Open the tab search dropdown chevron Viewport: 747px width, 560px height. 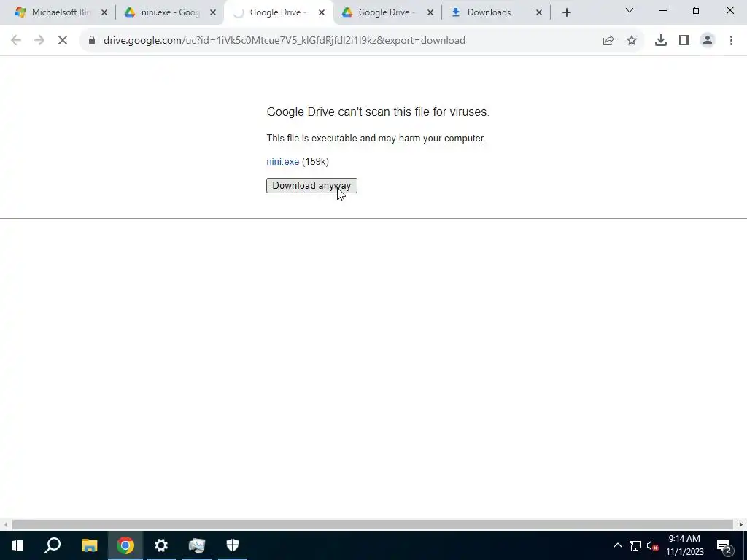pos(630,10)
